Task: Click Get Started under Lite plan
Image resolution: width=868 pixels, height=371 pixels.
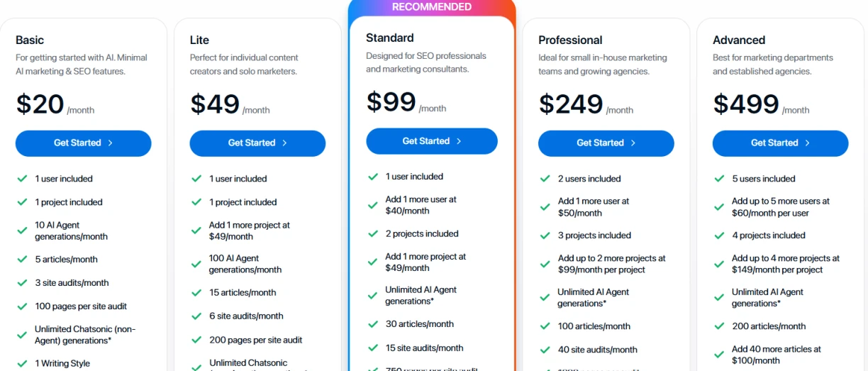Action: 257,143
